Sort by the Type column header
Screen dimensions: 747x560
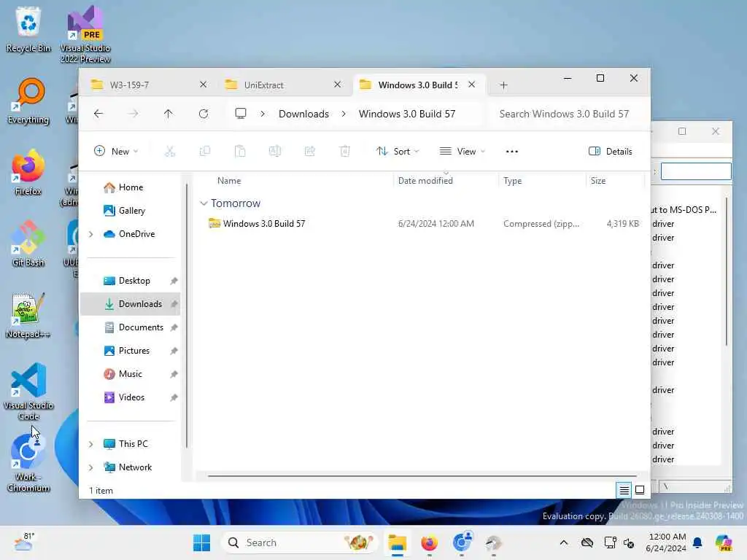pyautogui.click(x=513, y=181)
